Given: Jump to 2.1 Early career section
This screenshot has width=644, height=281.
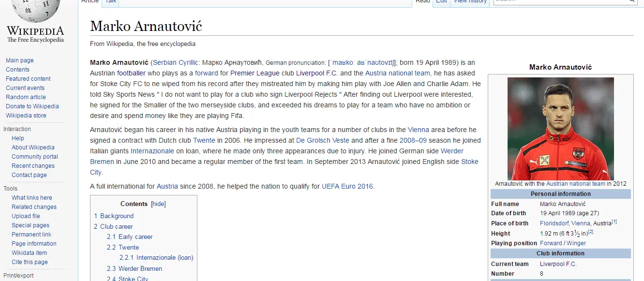Looking at the screenshot, I should click(130, 237).
